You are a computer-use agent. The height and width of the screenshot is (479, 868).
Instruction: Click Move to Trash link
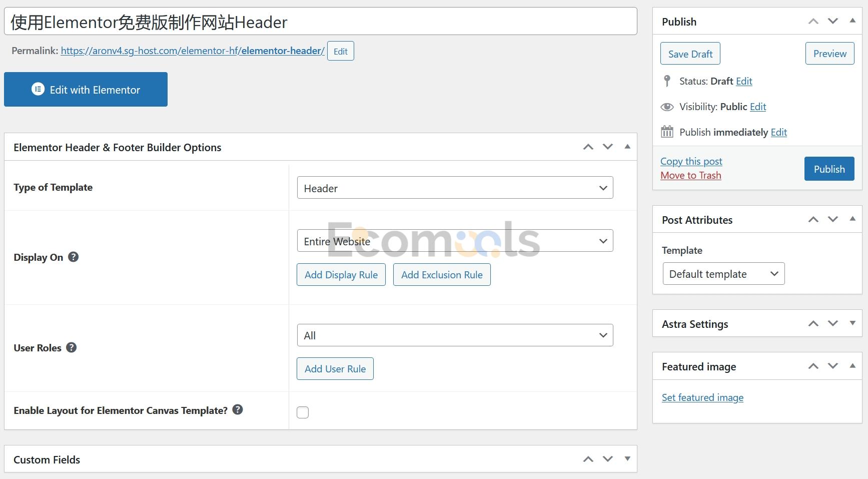691,175
